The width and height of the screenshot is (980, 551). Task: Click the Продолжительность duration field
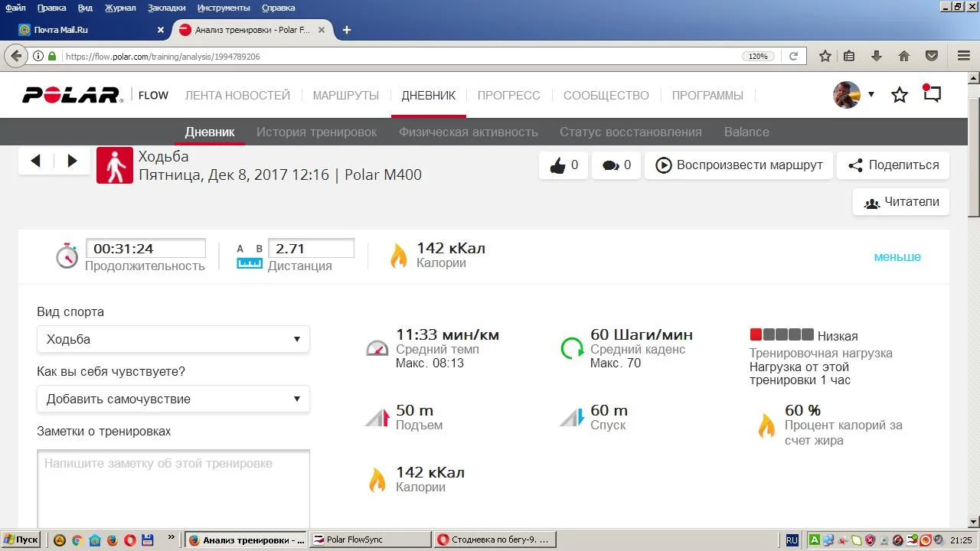pos(145,248)
